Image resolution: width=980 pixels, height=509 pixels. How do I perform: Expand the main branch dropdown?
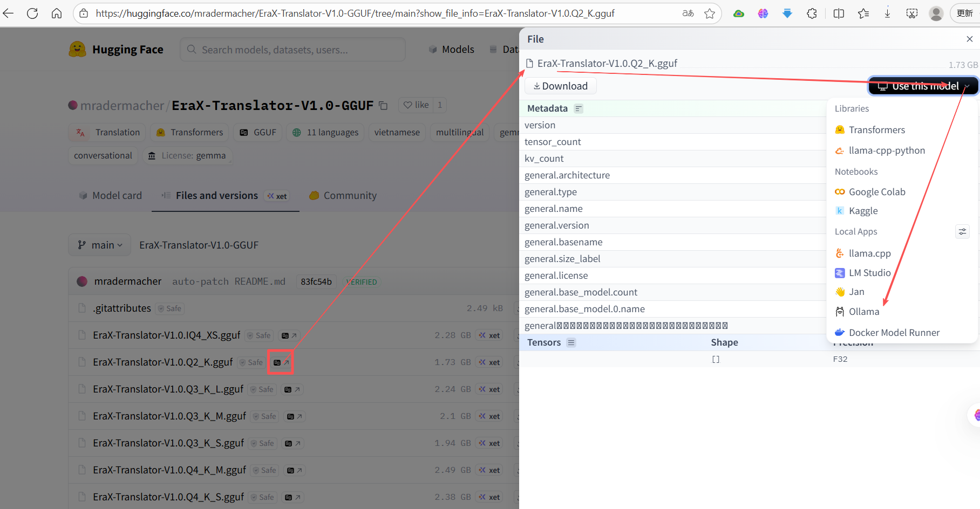pos(99,245)
